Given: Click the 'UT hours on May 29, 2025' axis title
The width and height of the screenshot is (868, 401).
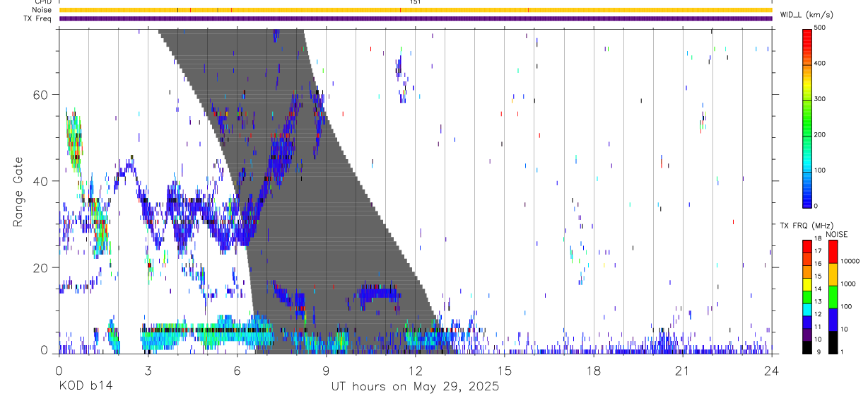Looking at the screenshot, I should point(416,386).
